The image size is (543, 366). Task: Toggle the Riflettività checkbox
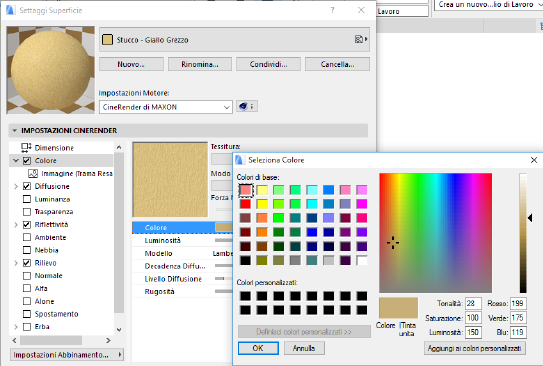click(x=27, y=224)
